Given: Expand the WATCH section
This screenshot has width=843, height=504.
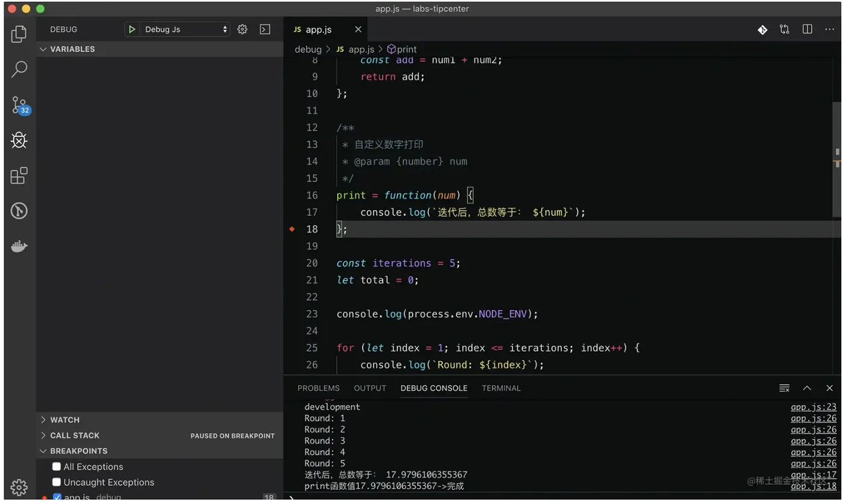Looking at the screenshot, I should tap(160, 420).
